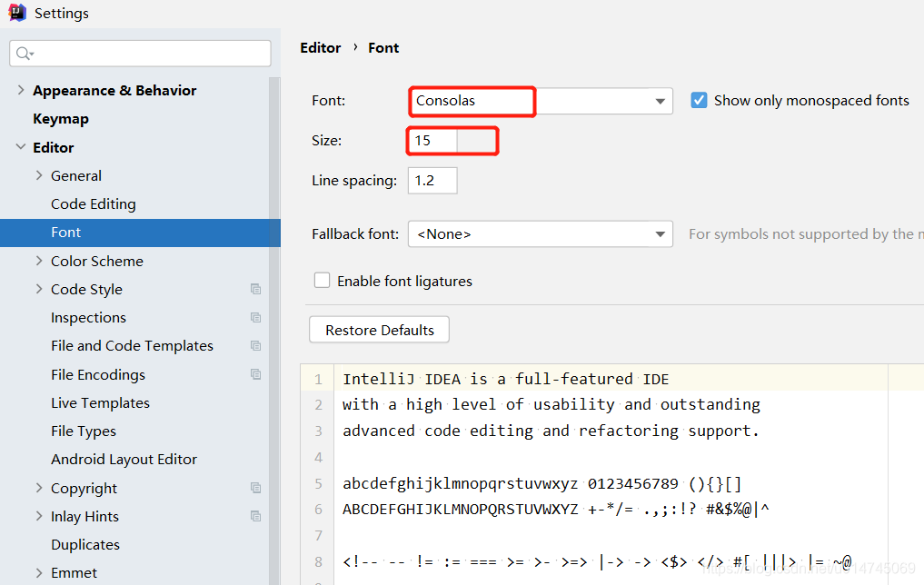
Task: Open Code Editing settings page
Action: point(93,203)
